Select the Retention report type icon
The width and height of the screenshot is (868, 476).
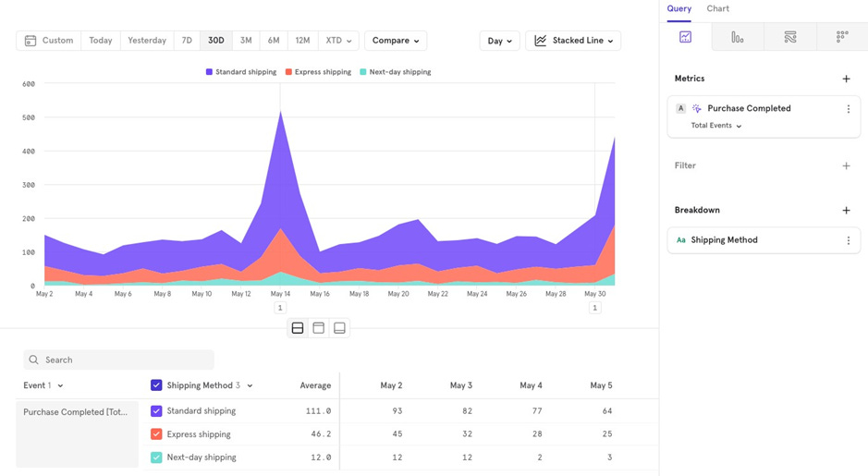click(x=842, y=37)
